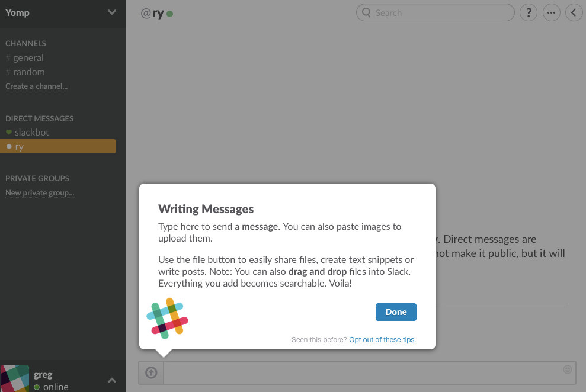The width and height of the screenshot is (586, 392).
Task: Click the CHANNELS section header
Action: tap(25, 43)
